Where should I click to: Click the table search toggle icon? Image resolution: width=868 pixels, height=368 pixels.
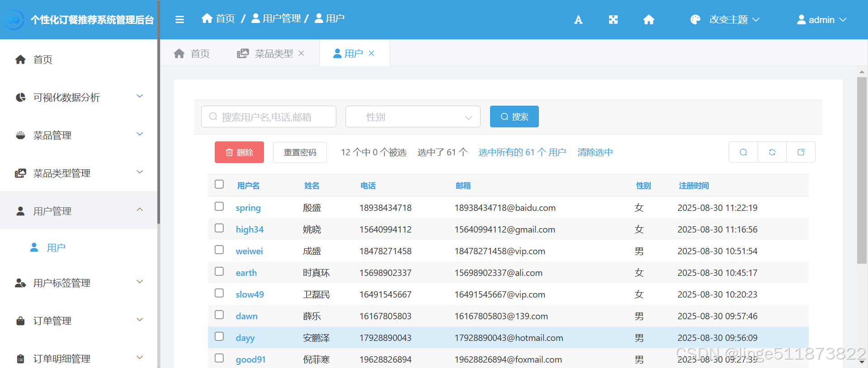pyautogui.click(x=743, y=152)
